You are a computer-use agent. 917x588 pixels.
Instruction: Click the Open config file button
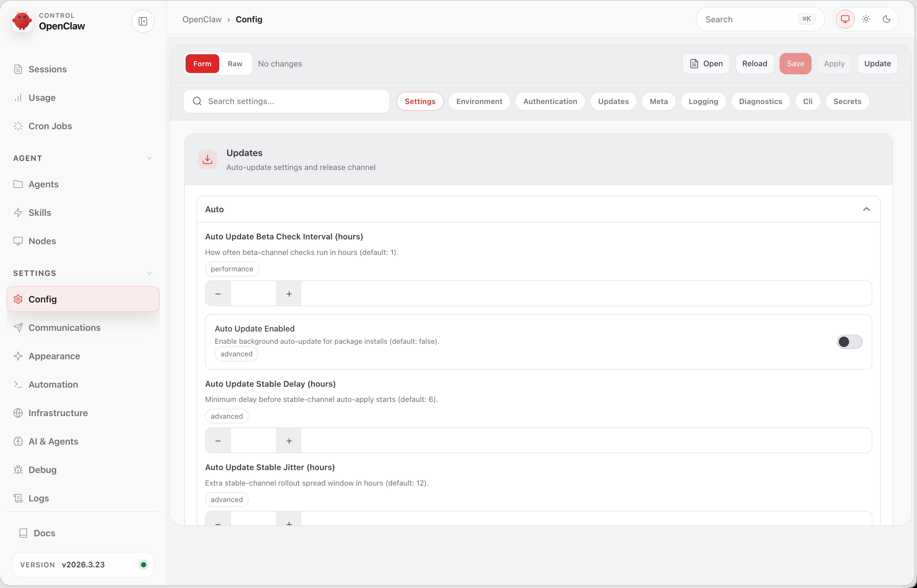(x=706, y=64)
